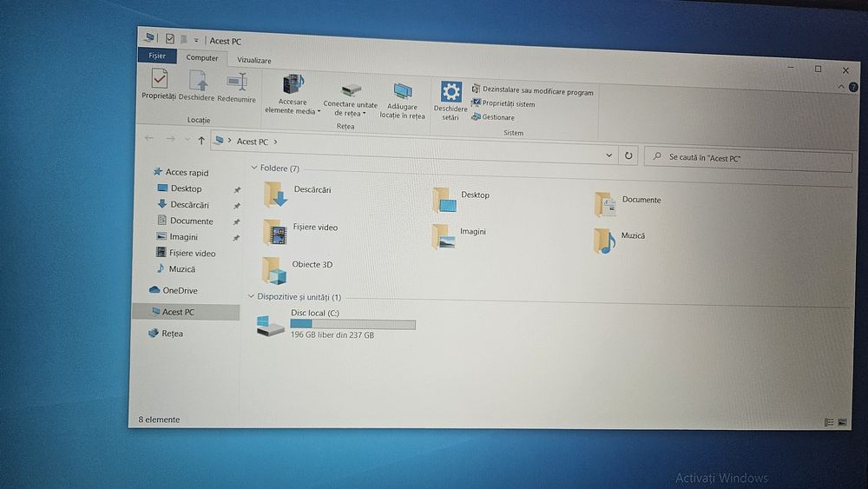868x489 pixels.
Task: Open Customize Quick Access Toolbar dropdown
Action: [196, 41]
